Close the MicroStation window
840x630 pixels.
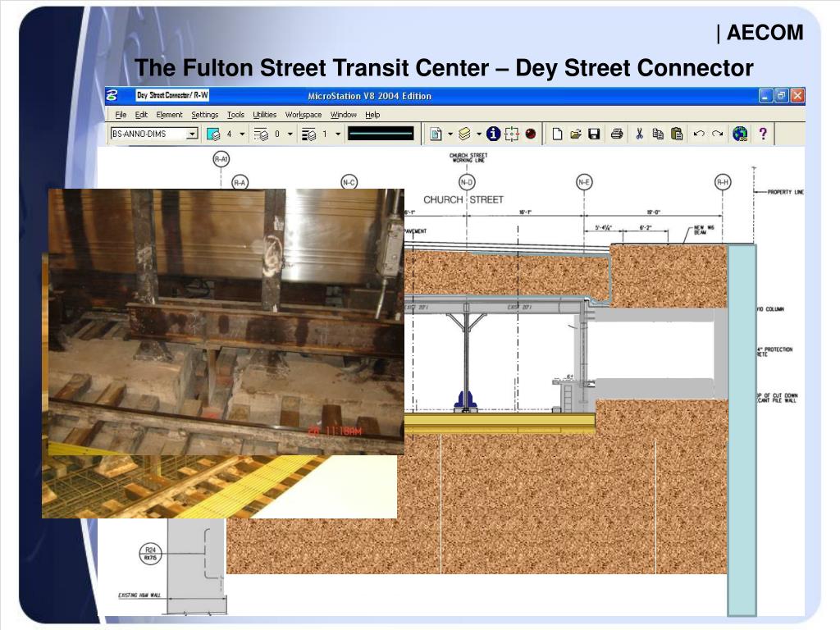(x=797, y=96)
